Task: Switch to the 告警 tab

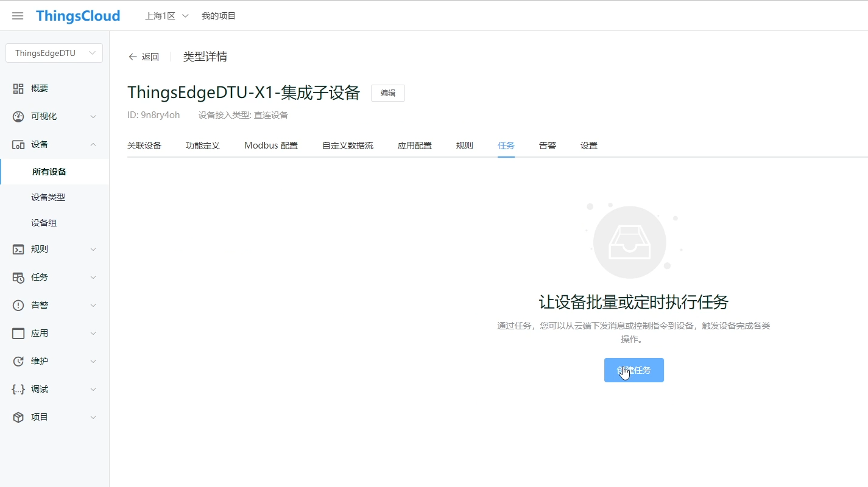Action: pyautogui.click(x=548, y=145)
